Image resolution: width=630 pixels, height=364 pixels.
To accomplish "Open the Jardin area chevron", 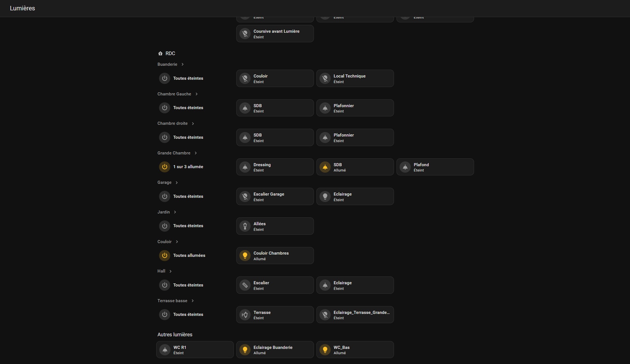I will (175, 212).
